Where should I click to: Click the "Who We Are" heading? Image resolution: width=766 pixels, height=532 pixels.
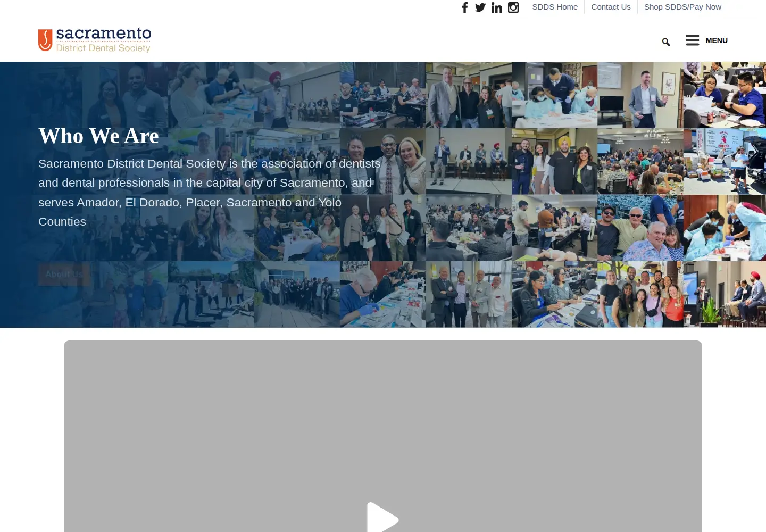[x=98, y=136]
